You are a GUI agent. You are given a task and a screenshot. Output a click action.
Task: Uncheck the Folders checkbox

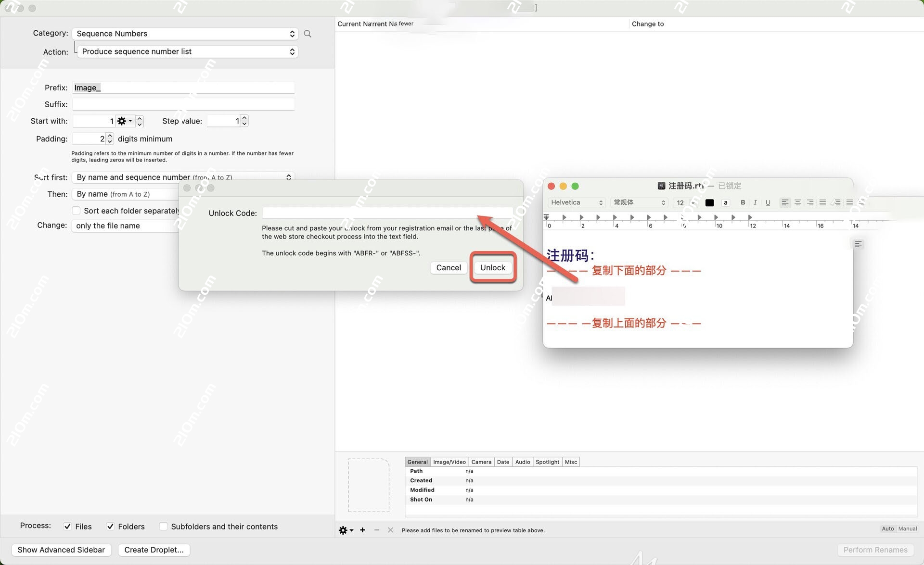pos(111,526)
